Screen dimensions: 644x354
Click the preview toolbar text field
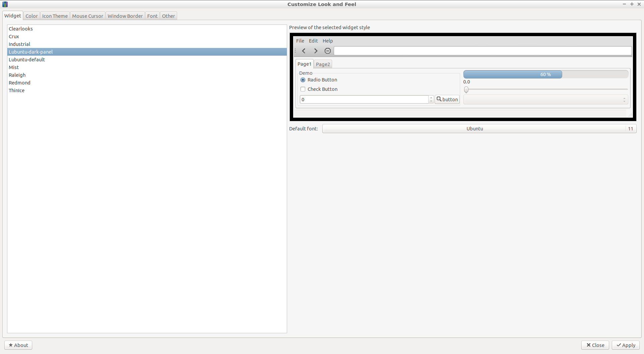click(x=482, y=51)
